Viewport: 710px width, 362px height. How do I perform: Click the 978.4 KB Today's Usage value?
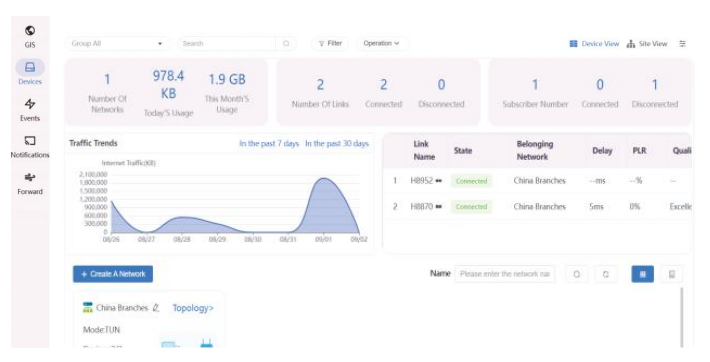pos(168,84)
